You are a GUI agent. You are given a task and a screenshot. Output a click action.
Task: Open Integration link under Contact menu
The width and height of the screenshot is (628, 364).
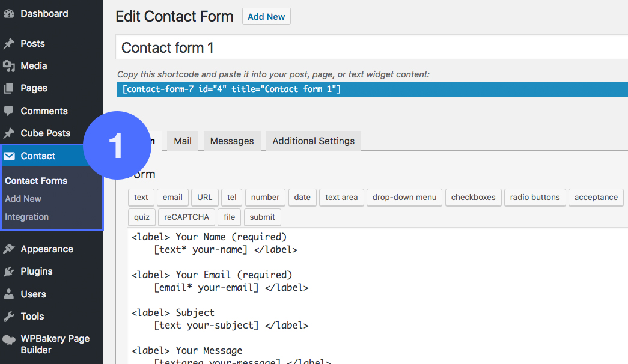click(x=27, y=217)
